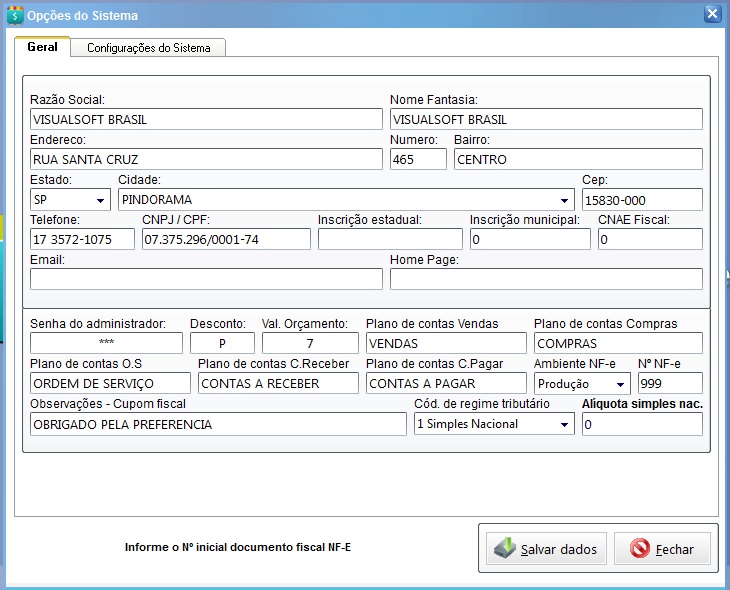Click the empty Inscrição estadual field
This screenshot has width=730, height=590.
pyautogui.click(x=390, y=239)
